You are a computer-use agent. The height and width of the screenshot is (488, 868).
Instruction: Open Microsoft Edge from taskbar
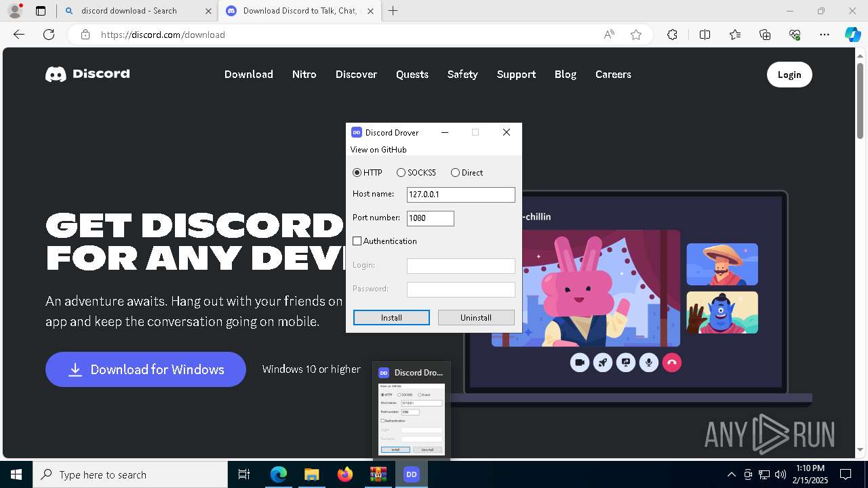[x=279, y=474]
